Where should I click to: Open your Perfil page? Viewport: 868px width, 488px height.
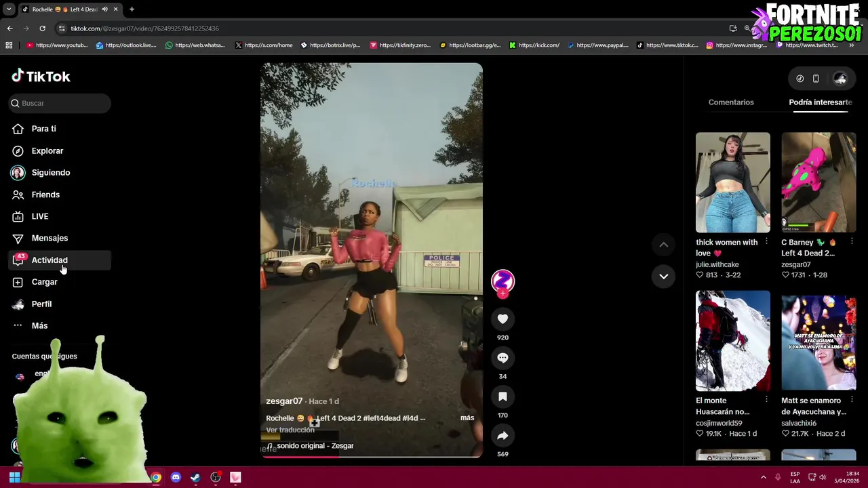pos(41,304)
